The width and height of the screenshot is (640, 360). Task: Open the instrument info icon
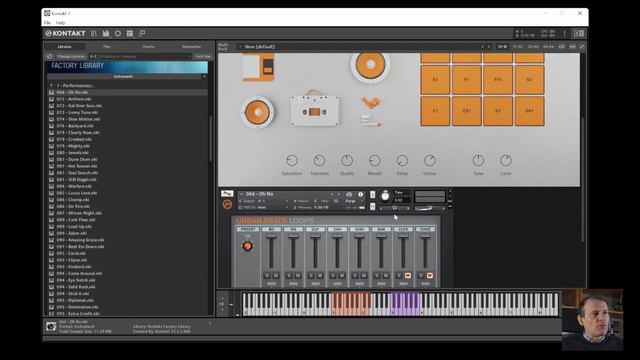pos(360,194)
